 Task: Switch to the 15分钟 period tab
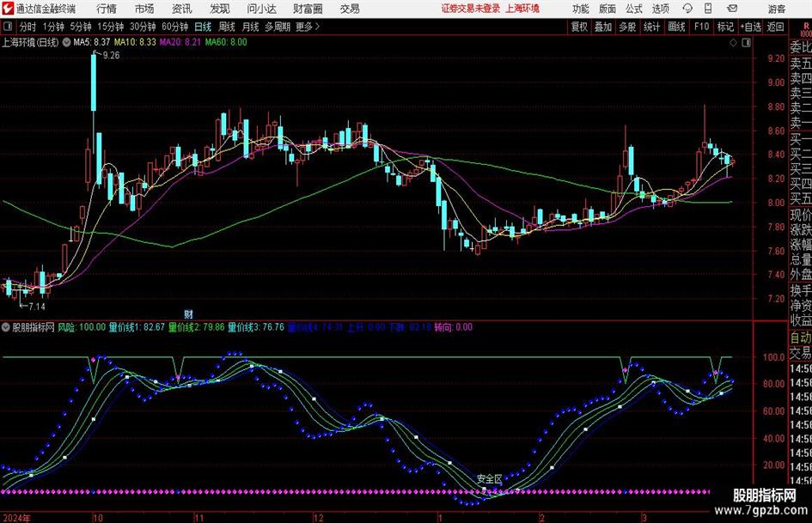point(110,27)
